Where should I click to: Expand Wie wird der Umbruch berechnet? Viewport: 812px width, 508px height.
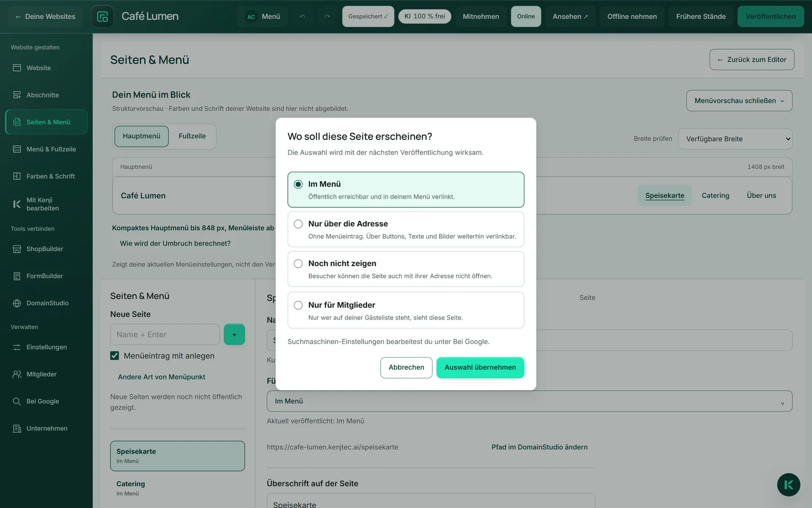click(175, 243)
